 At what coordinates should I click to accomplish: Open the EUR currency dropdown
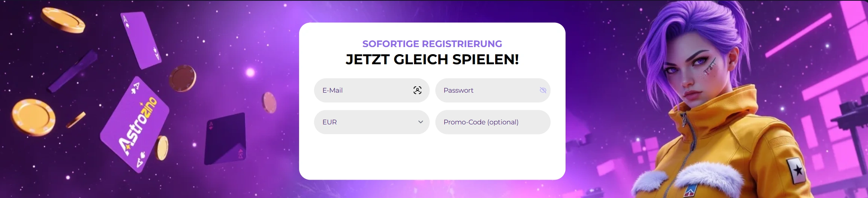coord(367,122)
